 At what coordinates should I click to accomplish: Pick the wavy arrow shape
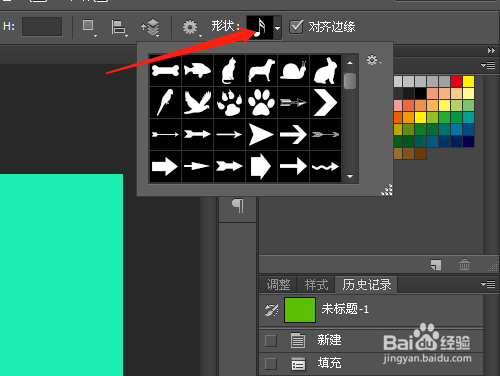[325, 166]
